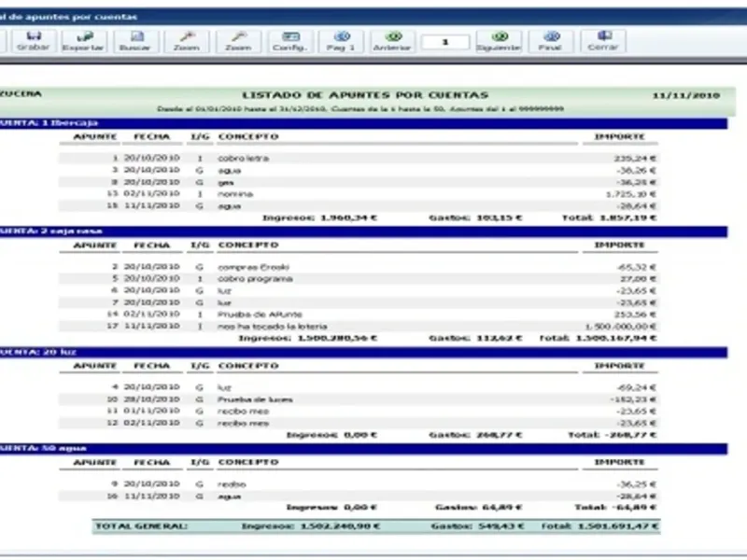The image size is (747, 560).
Task: Click the date 02/11/2010 of nomina entry
Action: (x=152, y=194)
